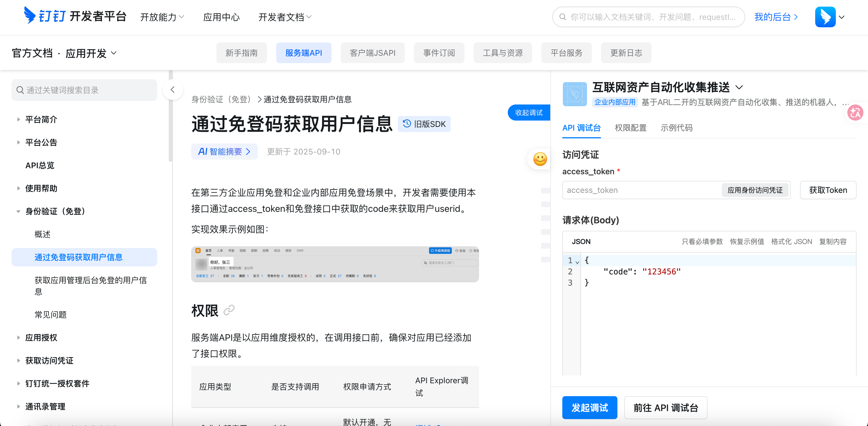Click the user avatar icon
This screenshot has height=426, width=868.
(825, 17)
